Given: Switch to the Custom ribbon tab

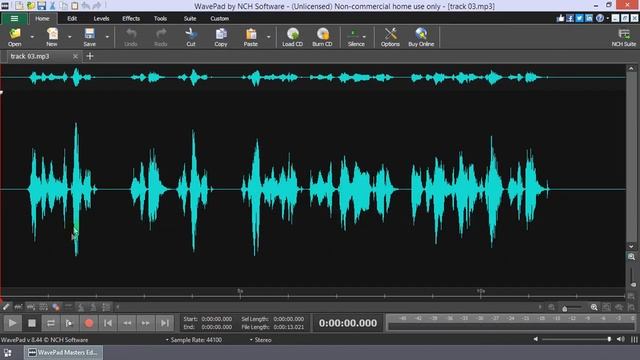Looking at the screenshot, I should [220, 18].
